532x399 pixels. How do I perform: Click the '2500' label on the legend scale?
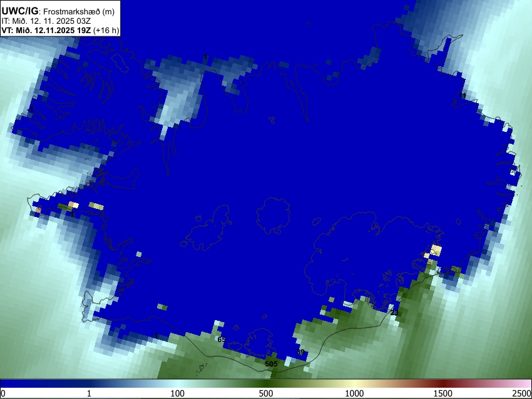coord(522,393)
